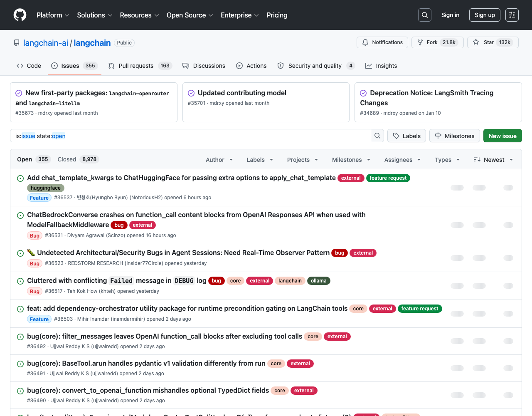
Task: Show Open issues (355)
Action: [x=33, y=159]
